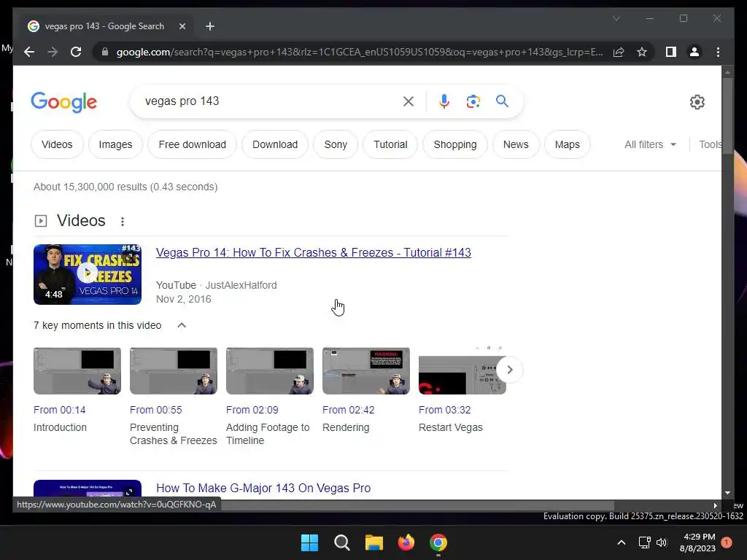Go back to the previous page
Image resolution: width=747 pixels, height=560 pixels.
29,52
